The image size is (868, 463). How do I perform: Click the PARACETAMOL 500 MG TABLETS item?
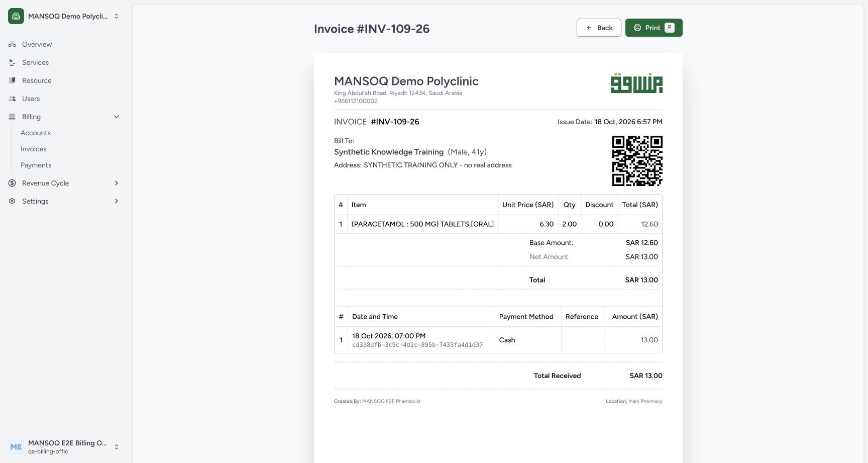pyautogui.click(x=422, y=224)
